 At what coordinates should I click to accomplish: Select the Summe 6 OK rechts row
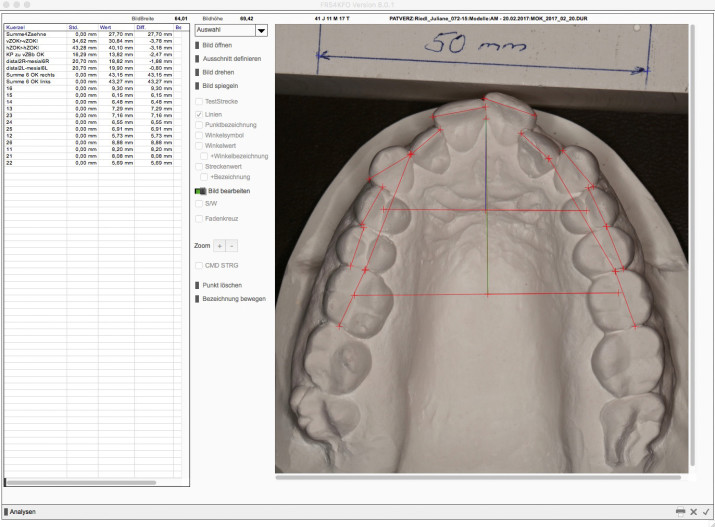[93, 75]
